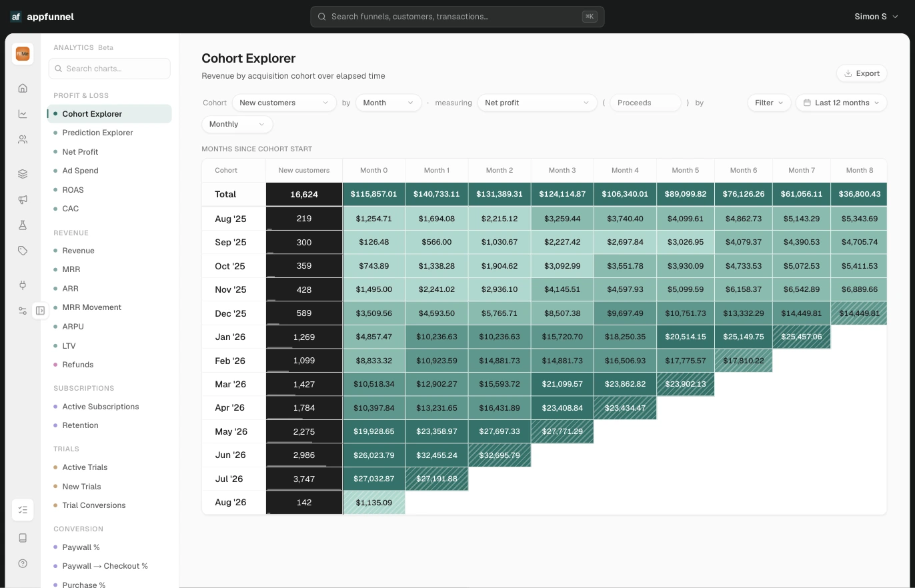Open the sliders settings icon in rail
Screen dimensions: 915x588
[23, 311]
